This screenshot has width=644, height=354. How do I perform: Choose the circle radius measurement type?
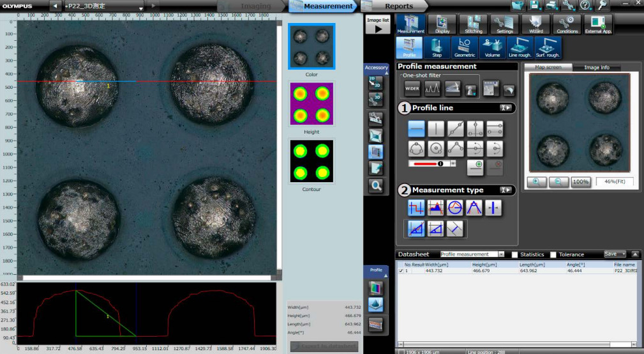tap(454, 208)
